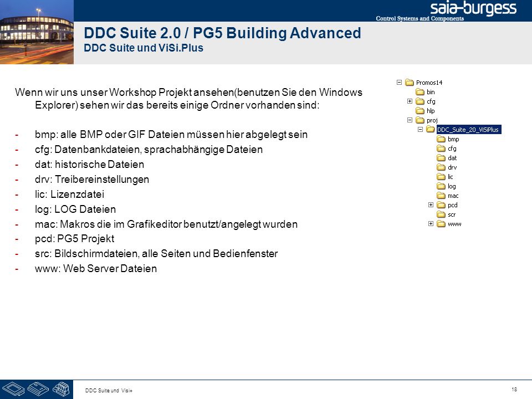Expand the pcd folder node
Screen dimensions: 532x399
tap(431, 205)
